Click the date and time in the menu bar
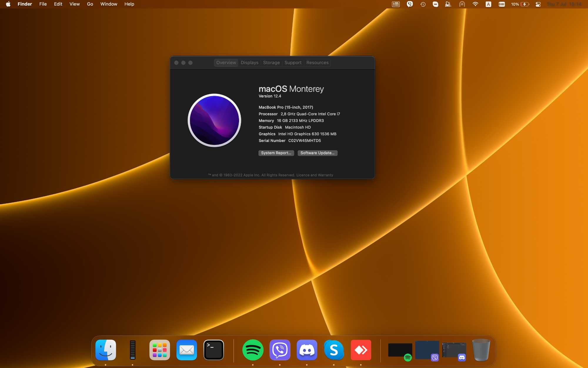Viewport: 588px width, 368px height. (564, 4)
